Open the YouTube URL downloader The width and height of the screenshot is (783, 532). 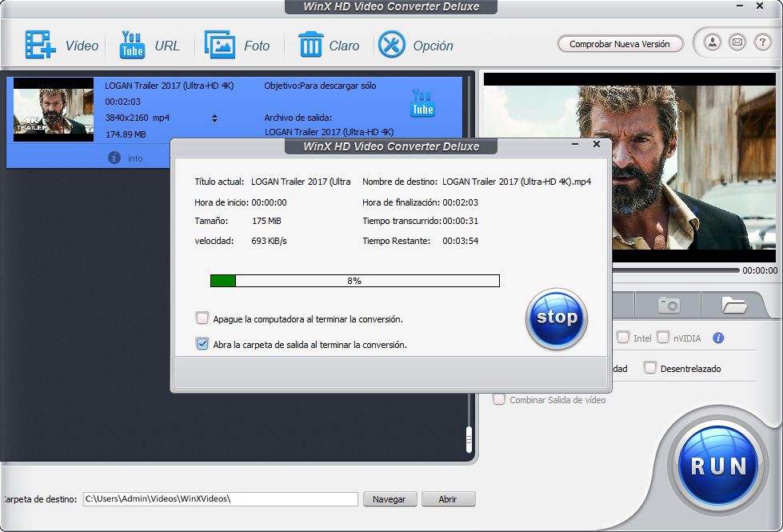[132, 45]
